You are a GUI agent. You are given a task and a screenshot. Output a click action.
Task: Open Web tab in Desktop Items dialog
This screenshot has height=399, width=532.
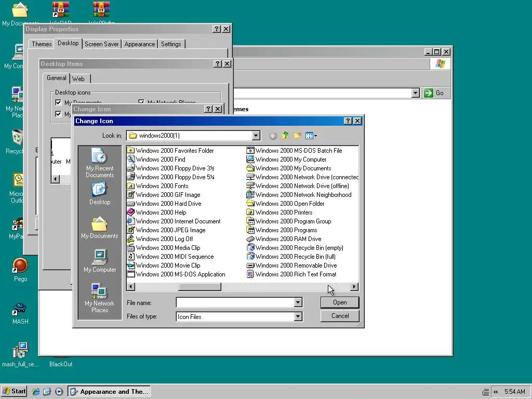79,79
